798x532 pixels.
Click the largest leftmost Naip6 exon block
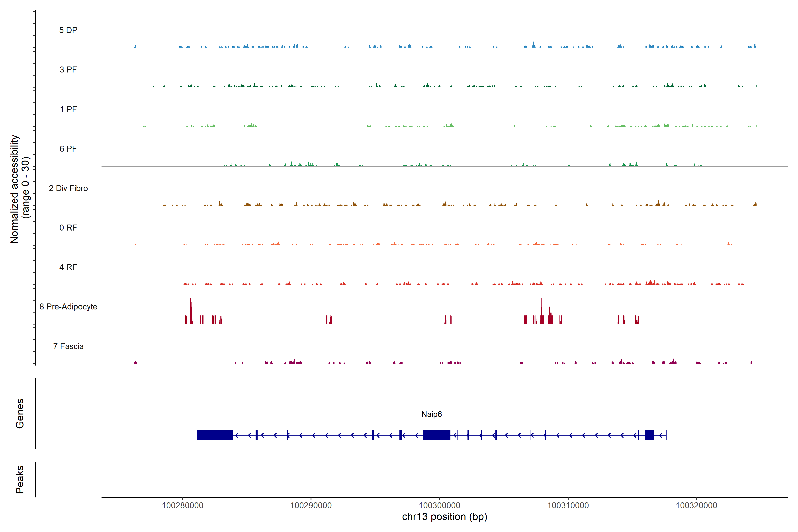pyautogui.click(x=215, y=435)
